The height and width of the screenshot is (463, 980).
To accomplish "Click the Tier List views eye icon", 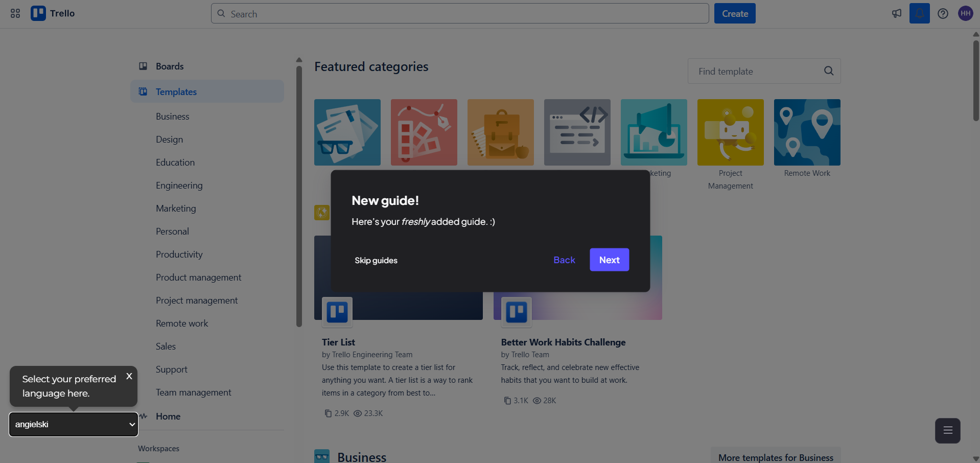I will [x=358, y=413].
